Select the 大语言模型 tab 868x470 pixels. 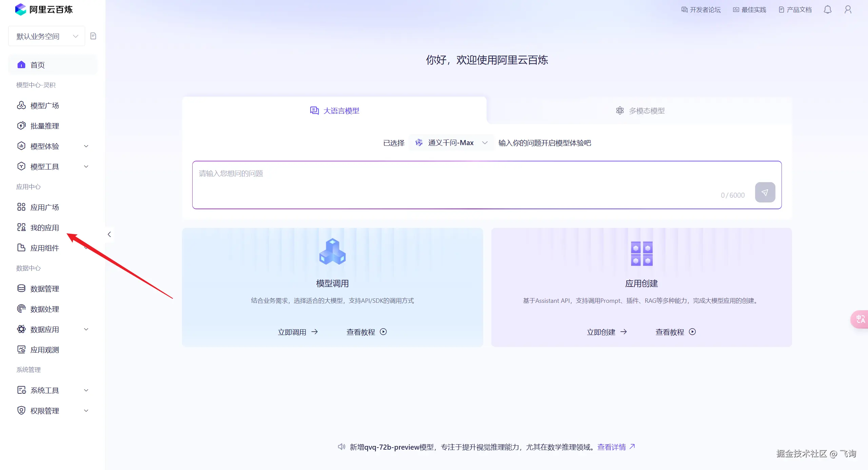coord(334,111)
